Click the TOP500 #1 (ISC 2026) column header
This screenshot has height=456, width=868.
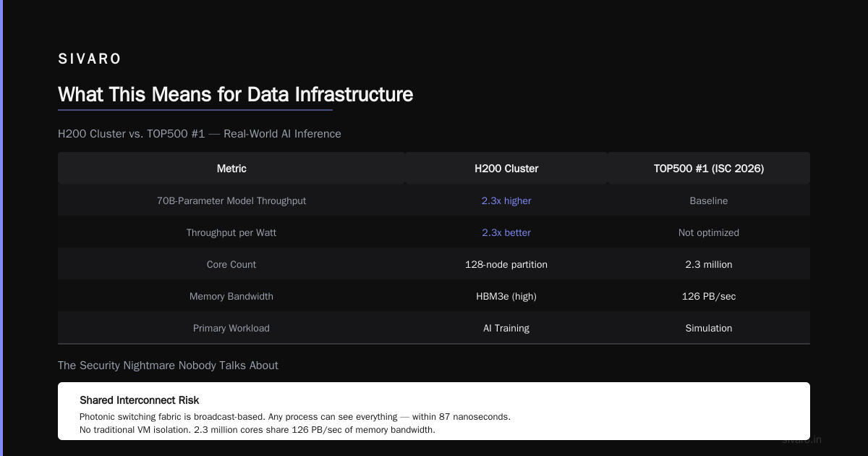[x=709, y=169]
